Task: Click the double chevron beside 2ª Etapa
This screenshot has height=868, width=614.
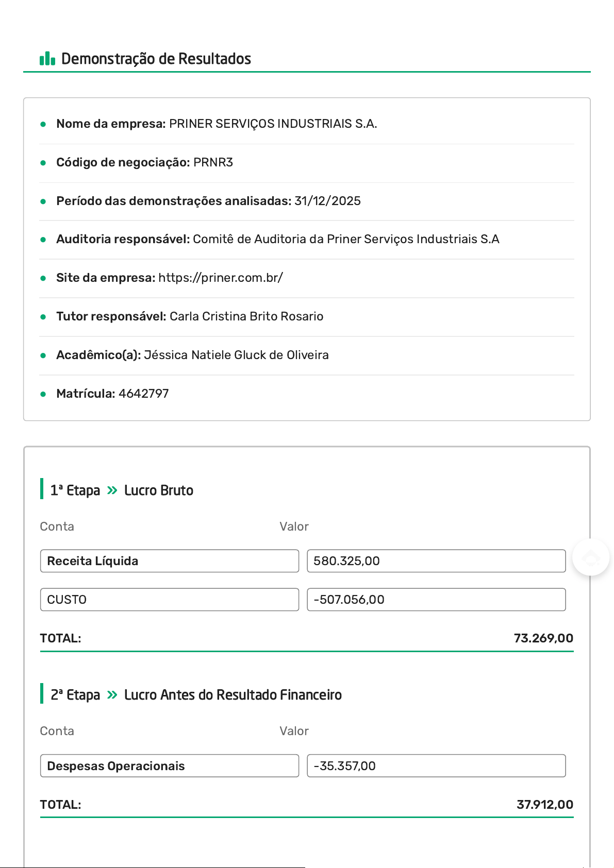Action: pos(112,695)
